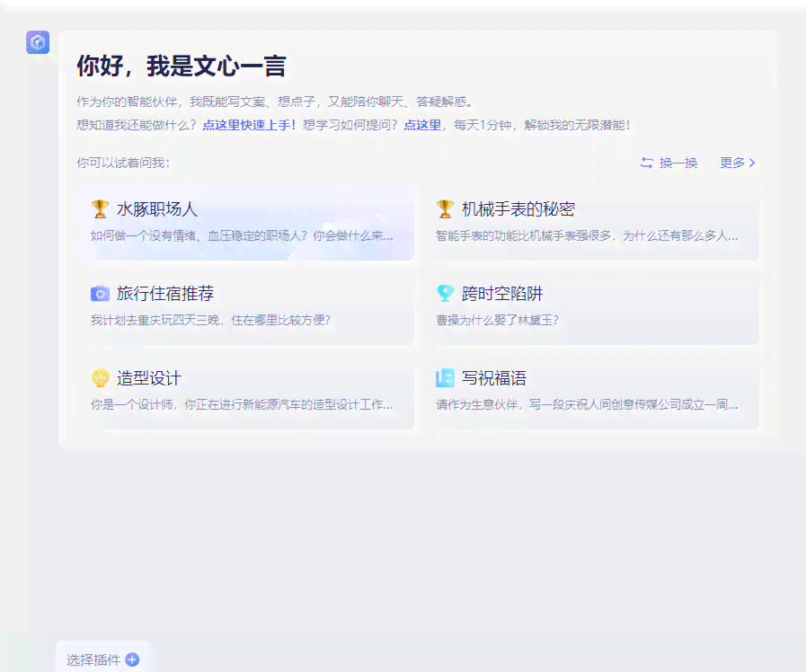
Task: Click the plus icon next to 选择插件
Action: point(132,659)
